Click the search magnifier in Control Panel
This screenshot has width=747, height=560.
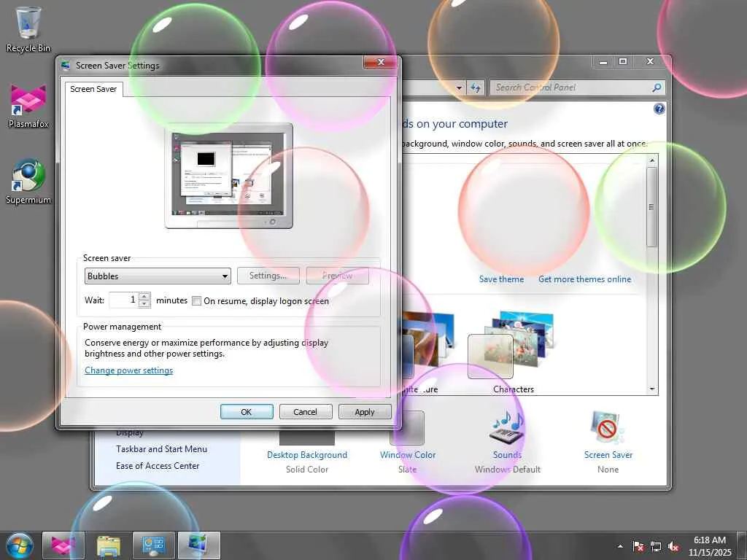tap(657, 87)
